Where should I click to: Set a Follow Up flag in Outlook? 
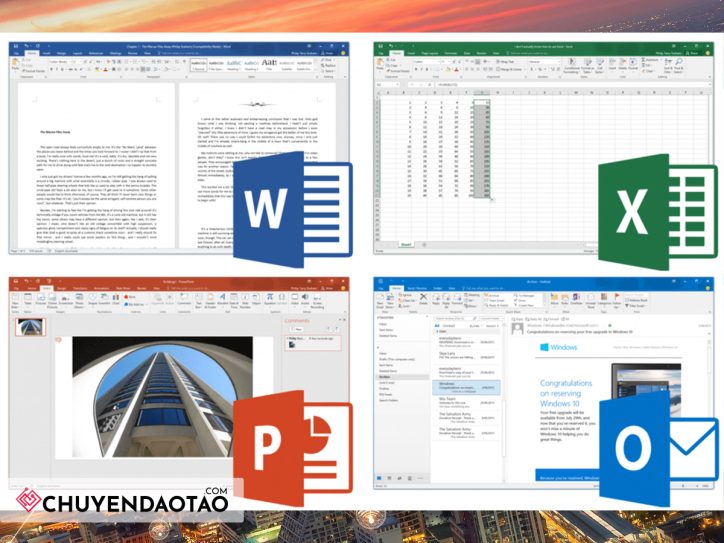pyautogui.click(x=616, y=301)
